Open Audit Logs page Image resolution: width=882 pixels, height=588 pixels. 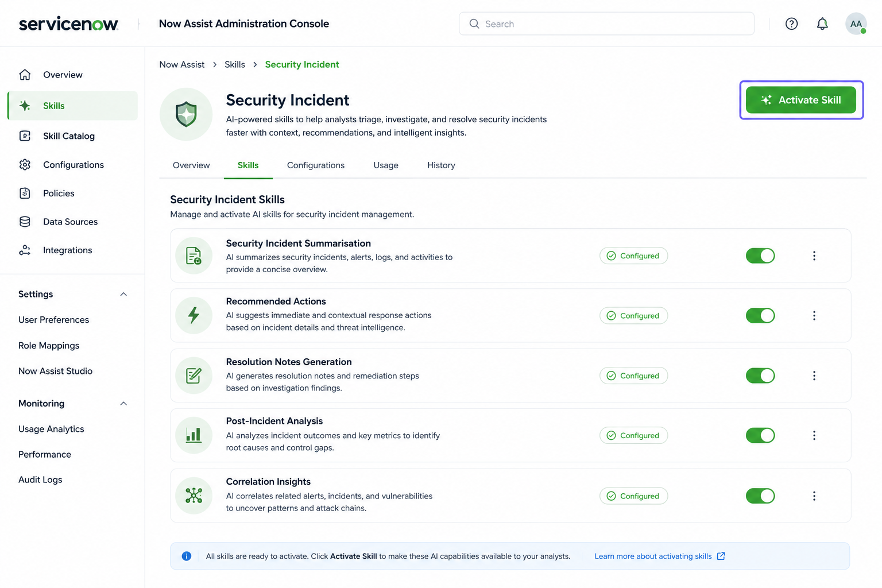point(40,479)
